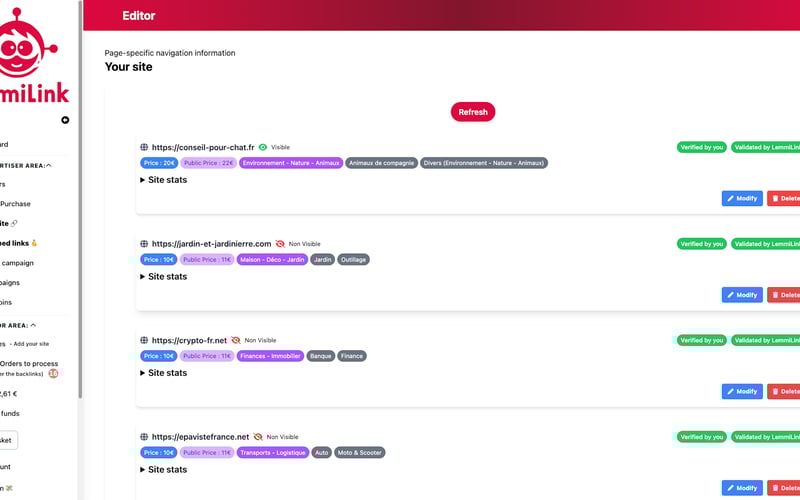Image resolution: width=800 pixels, height=500 pixels.
Task: Click Validated by LemmiLink badge for epavistefrance.net
Action: click(x=765, y=437)
